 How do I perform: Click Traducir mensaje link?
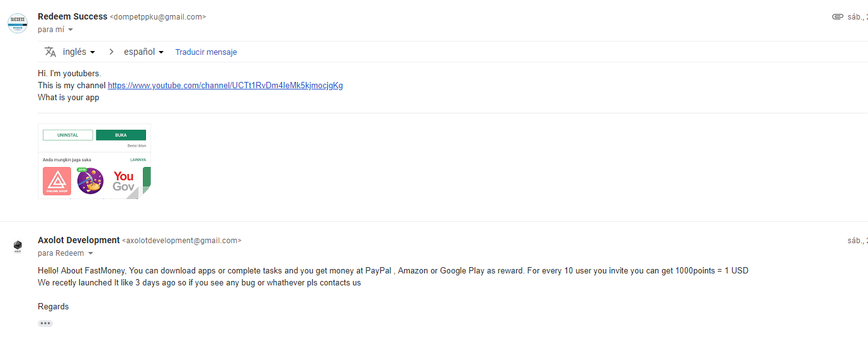point(206,52)
